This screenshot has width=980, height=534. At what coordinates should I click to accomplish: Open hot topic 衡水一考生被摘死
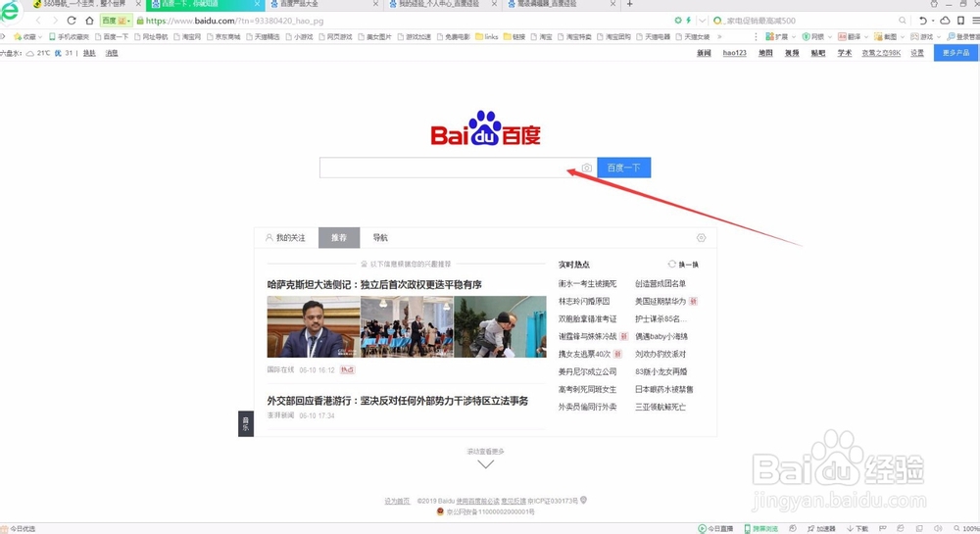point(587,283)
